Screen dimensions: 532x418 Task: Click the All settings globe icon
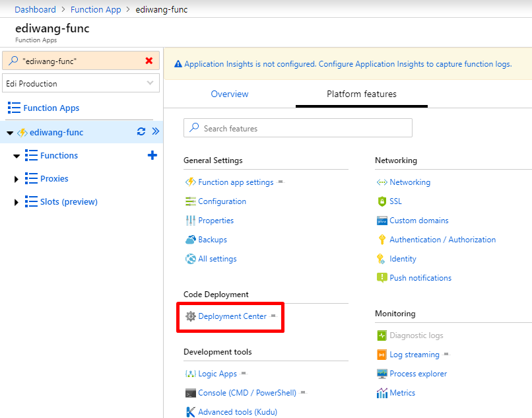(x=191, y=259)
